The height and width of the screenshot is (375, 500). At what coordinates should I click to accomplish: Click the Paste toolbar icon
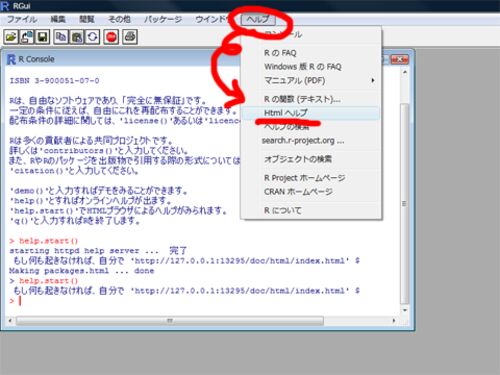pos(77,37)
